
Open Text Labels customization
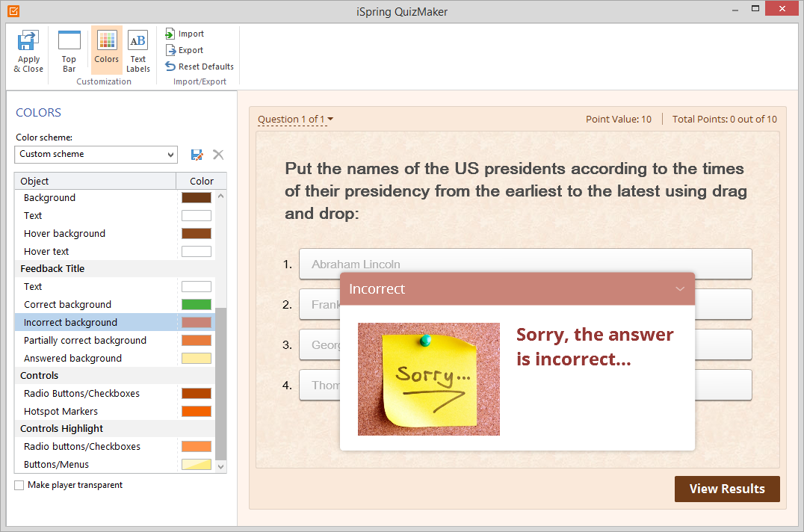[137, 41]
